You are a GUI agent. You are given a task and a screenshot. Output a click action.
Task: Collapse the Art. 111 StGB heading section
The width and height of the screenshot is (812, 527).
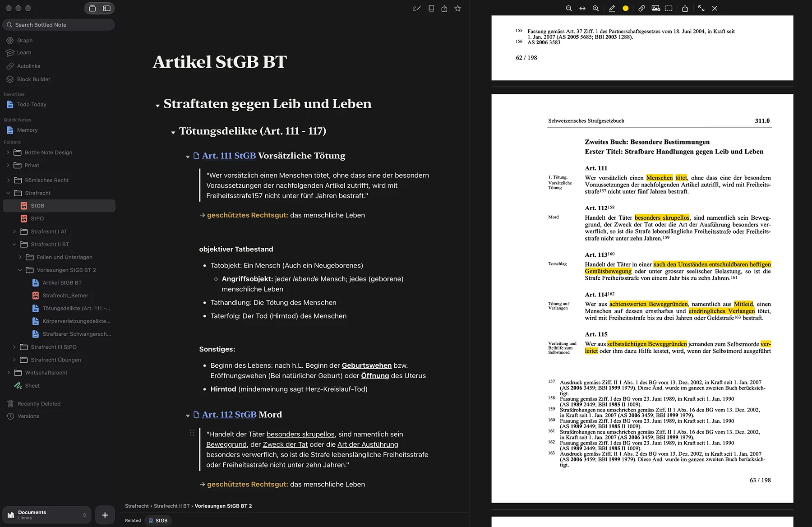pos(188,157)
